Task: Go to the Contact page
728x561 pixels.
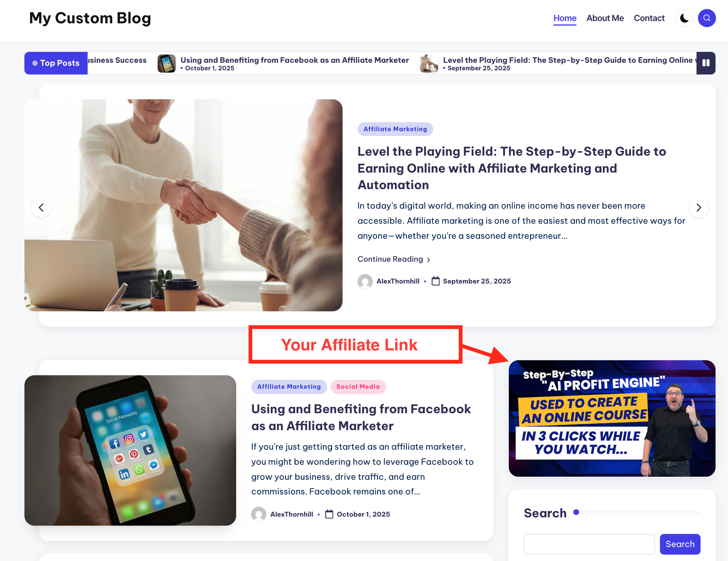Action: click(649, 18)
